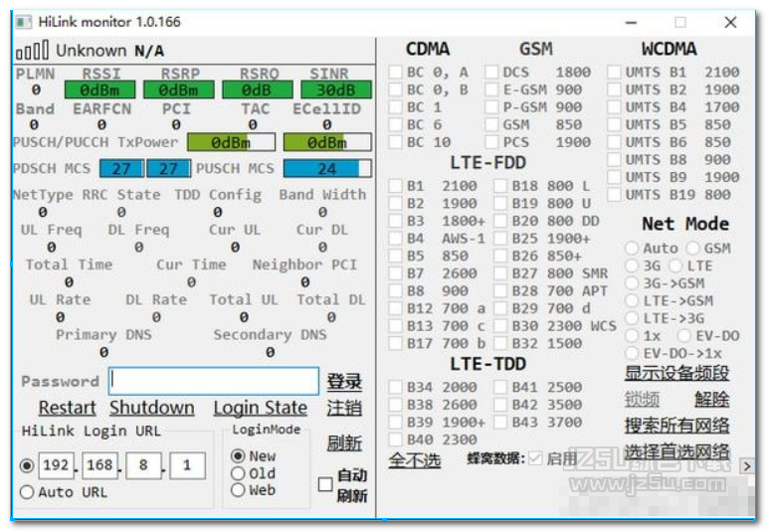
Task: Select GSM net mode radio button
Action: [x=692, y=248]
